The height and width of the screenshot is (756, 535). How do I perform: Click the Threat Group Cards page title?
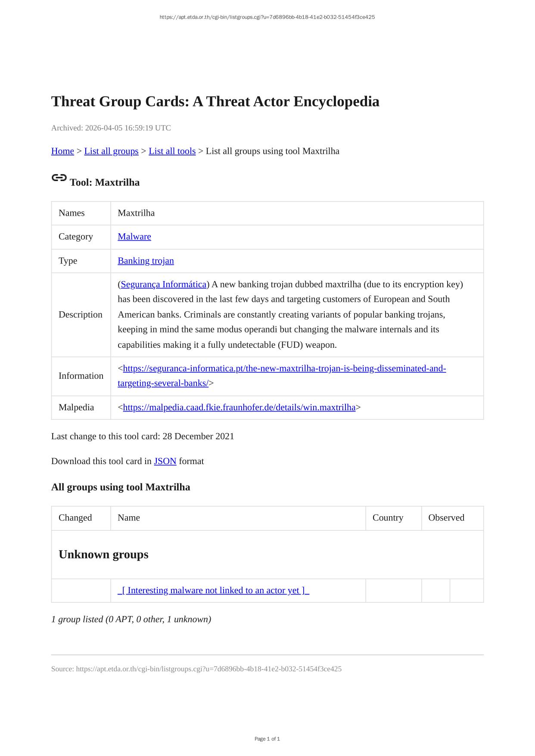pyautogui.click(x=215, y=102)
